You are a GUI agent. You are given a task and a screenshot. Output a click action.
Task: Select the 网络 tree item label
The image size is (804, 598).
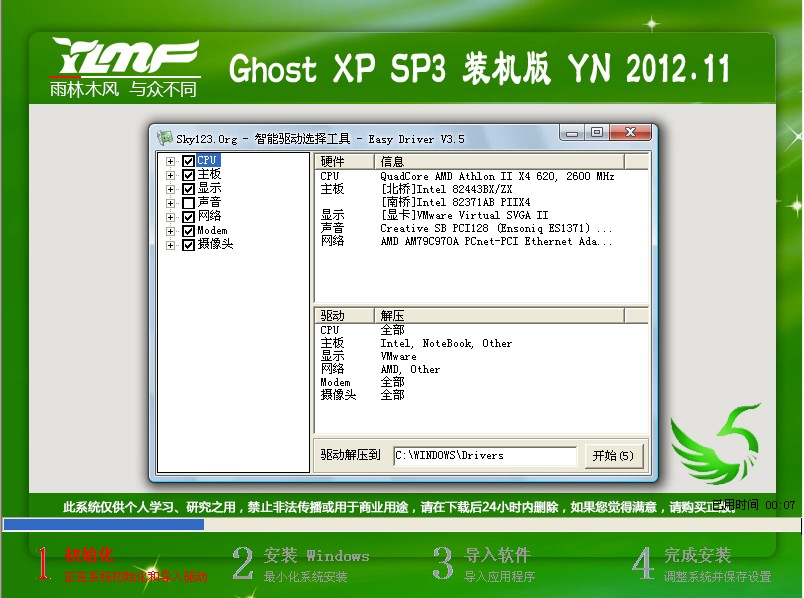pyautogui.click(x=209, y=216)
